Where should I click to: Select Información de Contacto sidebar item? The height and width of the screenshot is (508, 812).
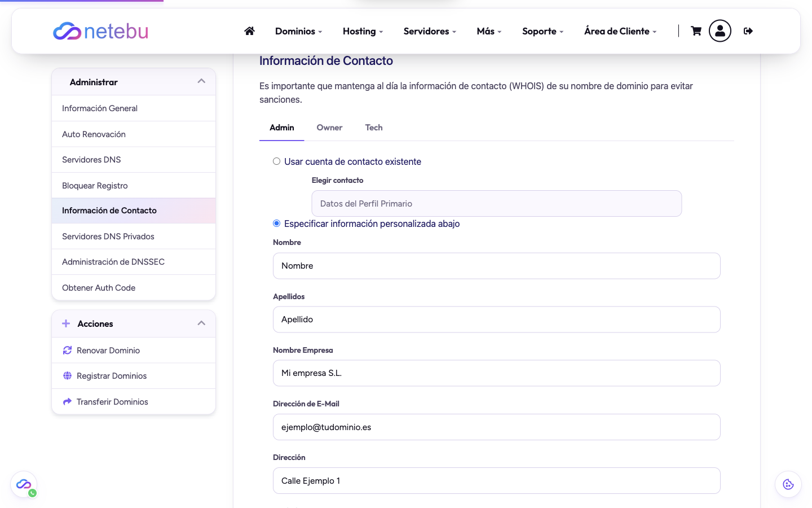pos(134,211)
